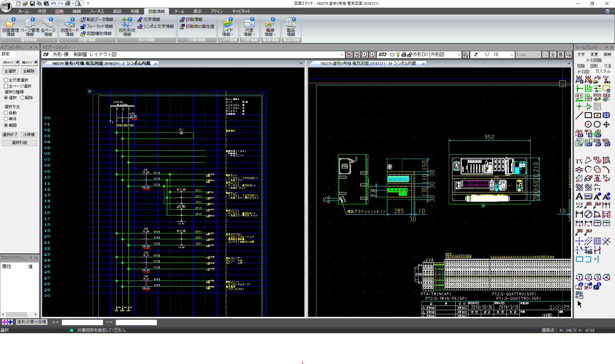This screenshot has width=615, height=364.
Task: Toggle 全尺度選択 checkbox
Action: 6,80
